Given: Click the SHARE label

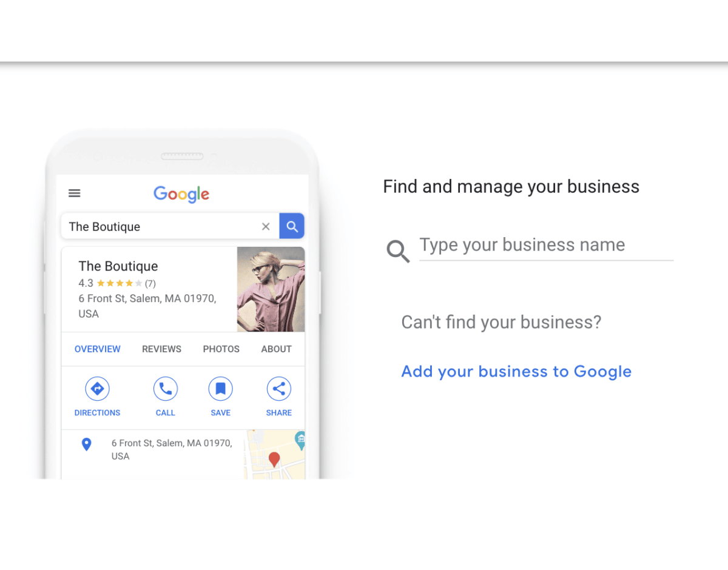Looking at the screenshot, I should (x=279, y=413).
